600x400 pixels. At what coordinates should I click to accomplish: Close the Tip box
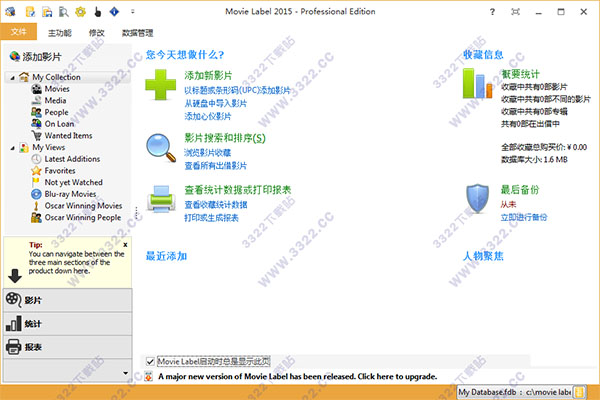click(x=125, y=245)
